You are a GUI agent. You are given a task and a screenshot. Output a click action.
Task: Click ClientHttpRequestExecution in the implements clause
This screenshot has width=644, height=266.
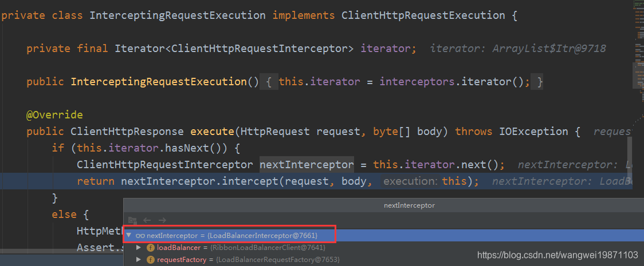pyautogui.click(x=423, y=16)
